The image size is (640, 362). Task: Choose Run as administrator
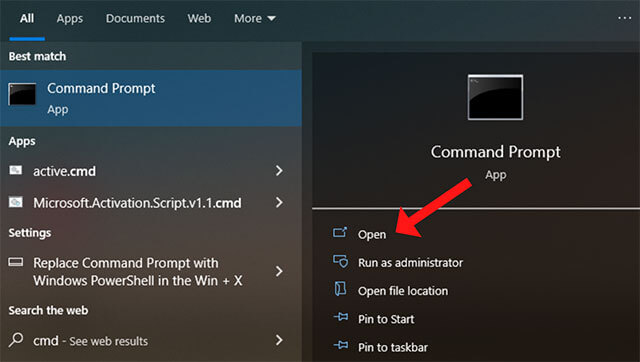point(410,263)
